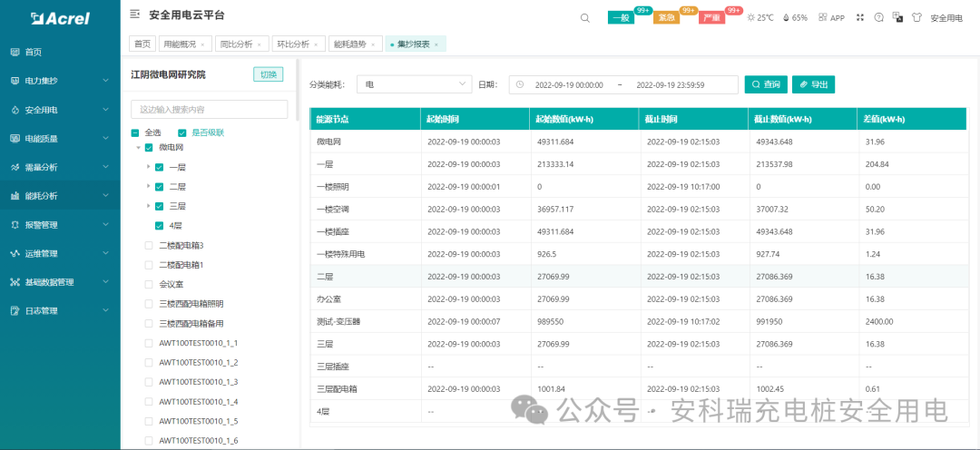Toggle the 全选 checkbox
Screen dimensions: 980x450
point(135,132)
